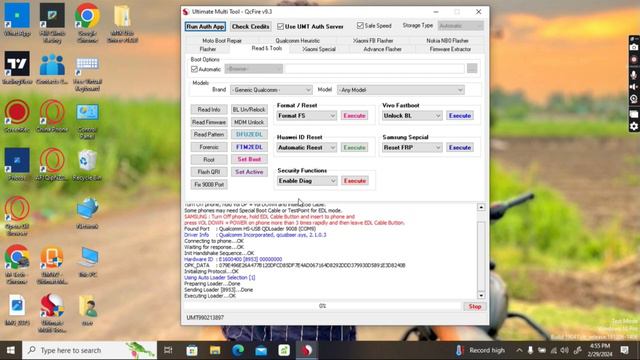640x360 pixels.
Task: Open the Free Virtual Keyboard desktop shortcut
Action: 87,72
